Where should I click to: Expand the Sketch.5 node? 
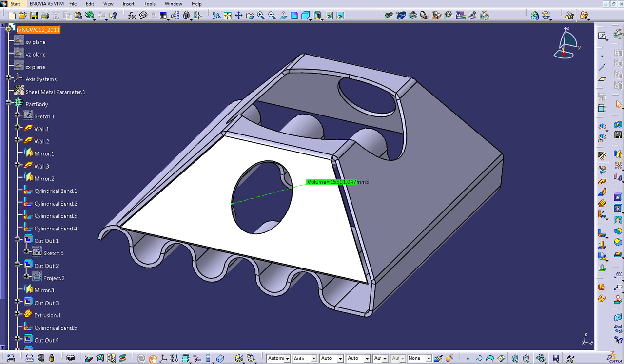click(x=26, y=252)
